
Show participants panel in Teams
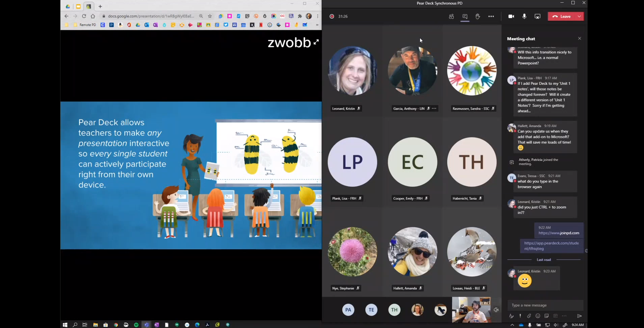451,16
